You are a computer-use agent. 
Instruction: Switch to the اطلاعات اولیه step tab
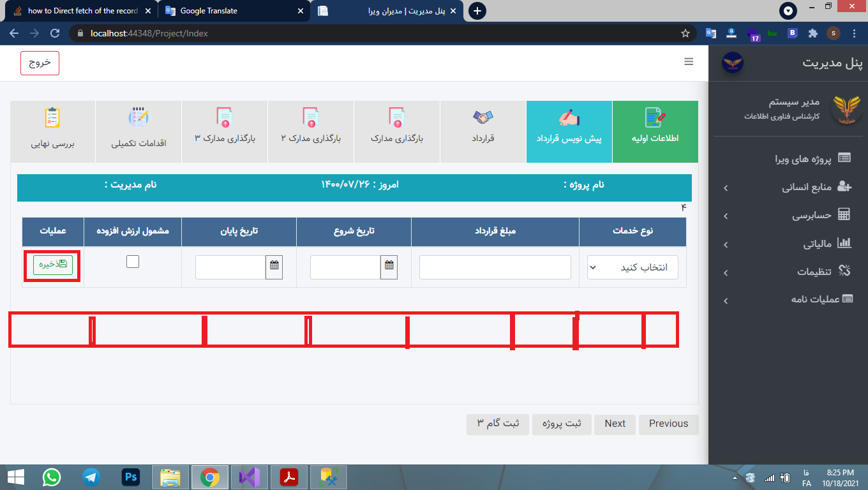click(655, 131)
